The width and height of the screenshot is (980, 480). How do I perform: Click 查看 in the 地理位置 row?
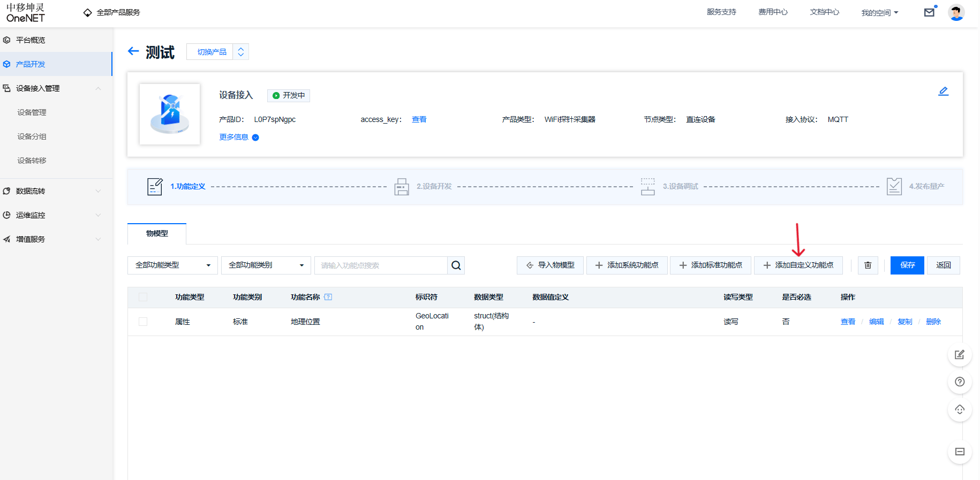pyautogui.click(x=848, y=322)
